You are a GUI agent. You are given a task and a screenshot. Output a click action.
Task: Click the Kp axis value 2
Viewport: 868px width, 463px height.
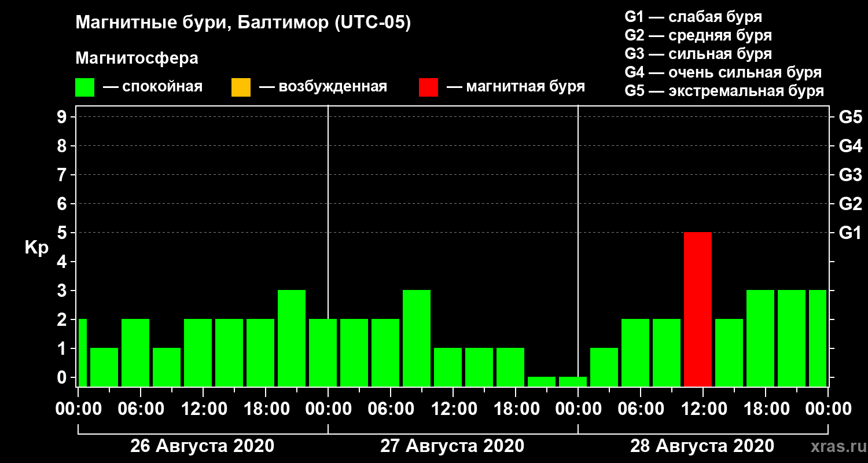(62, 319)
